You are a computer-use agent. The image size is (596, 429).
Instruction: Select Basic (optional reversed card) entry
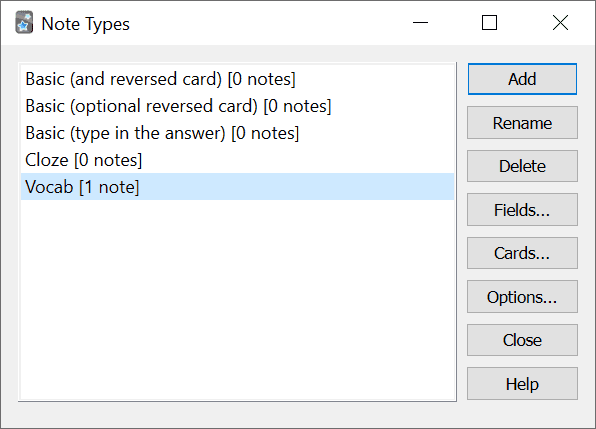click(x=238, y=106)
